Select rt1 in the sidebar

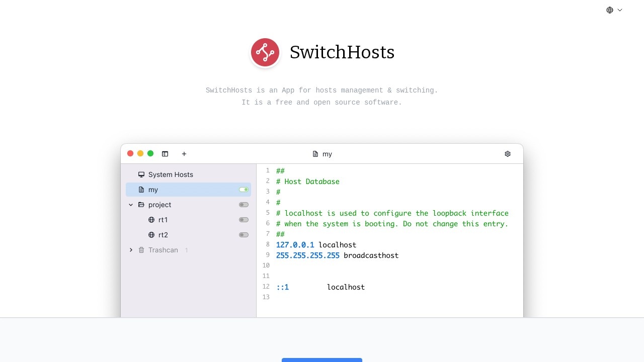(x=163, y=220)
